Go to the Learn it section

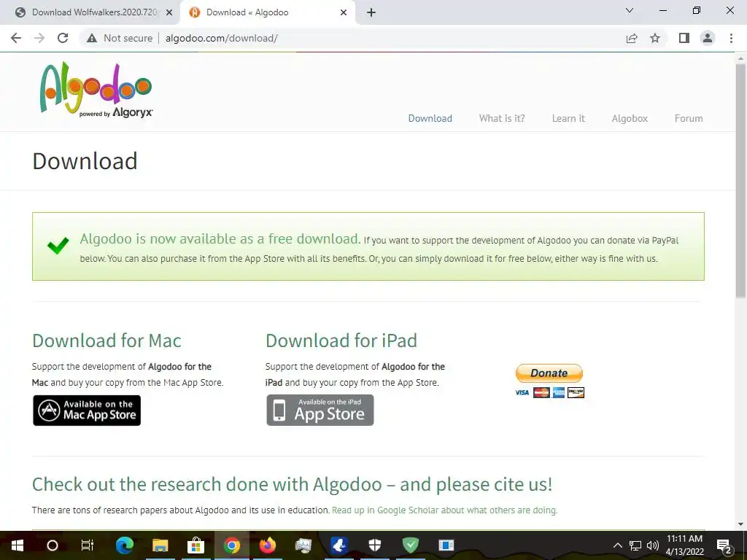pyautogui.click(x=568, y=118)
